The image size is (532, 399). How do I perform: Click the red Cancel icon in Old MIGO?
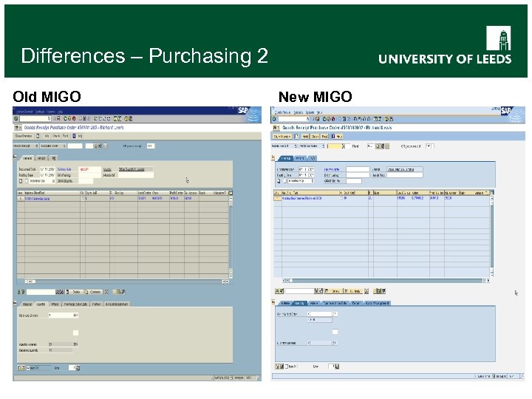[74, 119]
